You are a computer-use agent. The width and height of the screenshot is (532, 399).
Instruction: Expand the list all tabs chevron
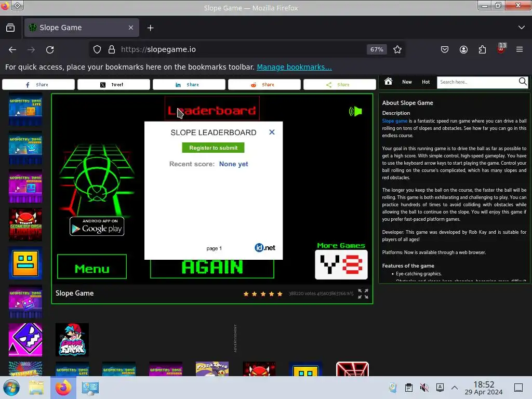[x=522, y=28]
